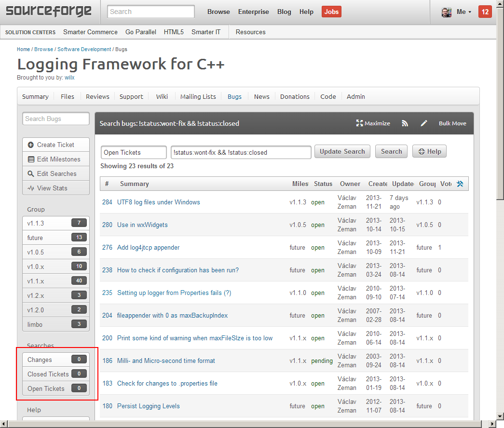Click Create Ticket in sidebar
This screenshot has height=428, width=504.
(x=55, y=145)
